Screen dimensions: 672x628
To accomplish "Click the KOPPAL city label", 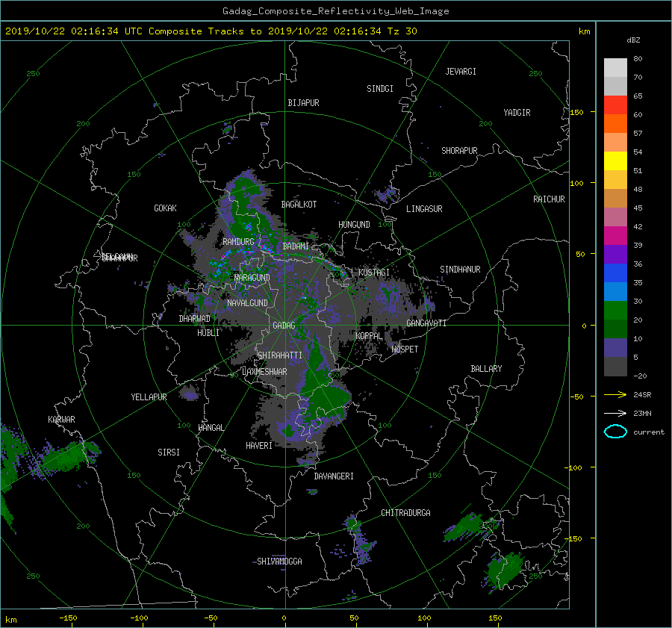I will click(369, 336).
